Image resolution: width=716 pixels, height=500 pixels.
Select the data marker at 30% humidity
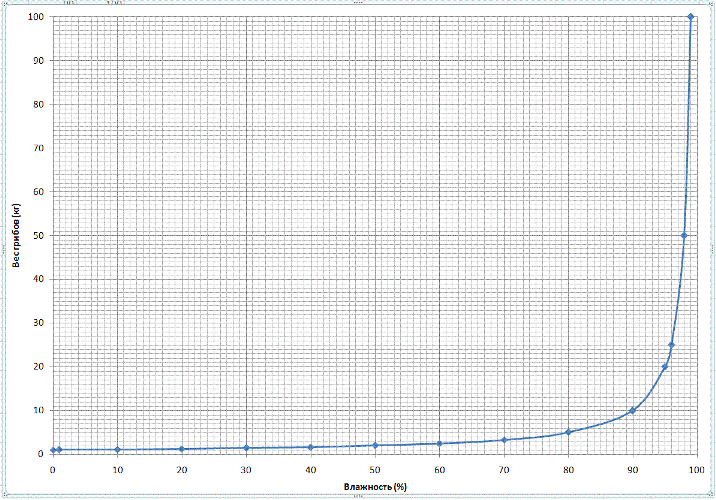pos(247,448)
